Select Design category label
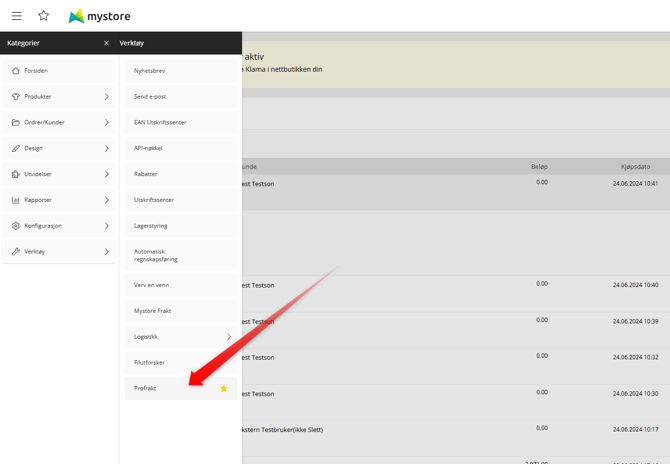Viewport: 670px width, 464px height. (33, 148)
